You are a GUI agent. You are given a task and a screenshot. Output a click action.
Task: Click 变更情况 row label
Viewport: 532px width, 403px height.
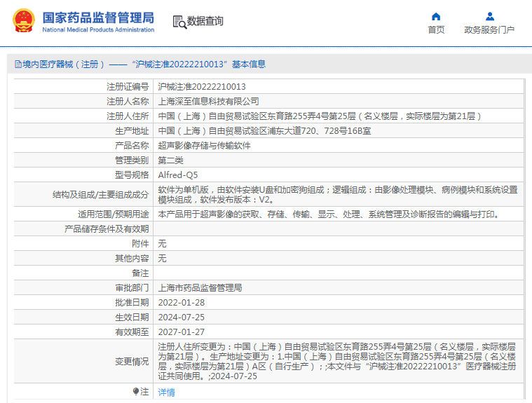(x=132, y=361)
